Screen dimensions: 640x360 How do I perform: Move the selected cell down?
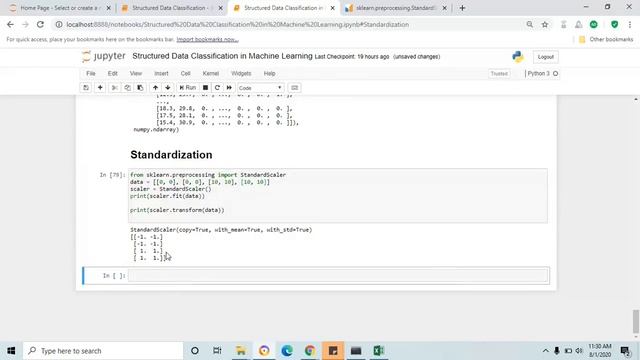click(x=168, y=88)
